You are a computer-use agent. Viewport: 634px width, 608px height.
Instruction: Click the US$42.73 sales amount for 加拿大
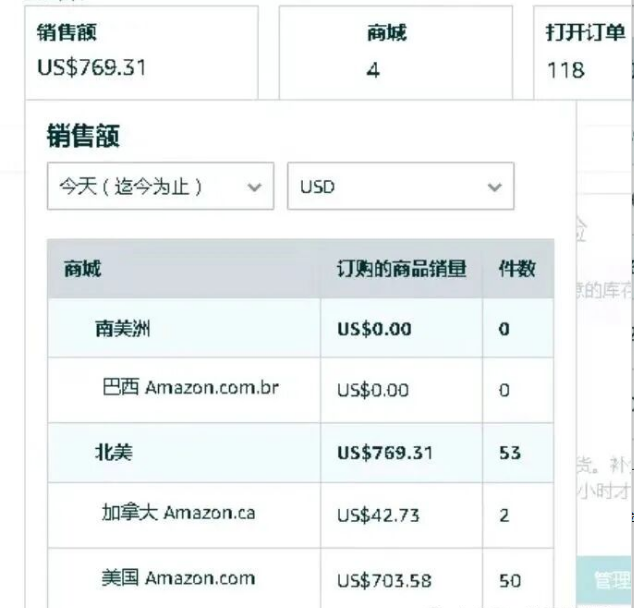378,515
